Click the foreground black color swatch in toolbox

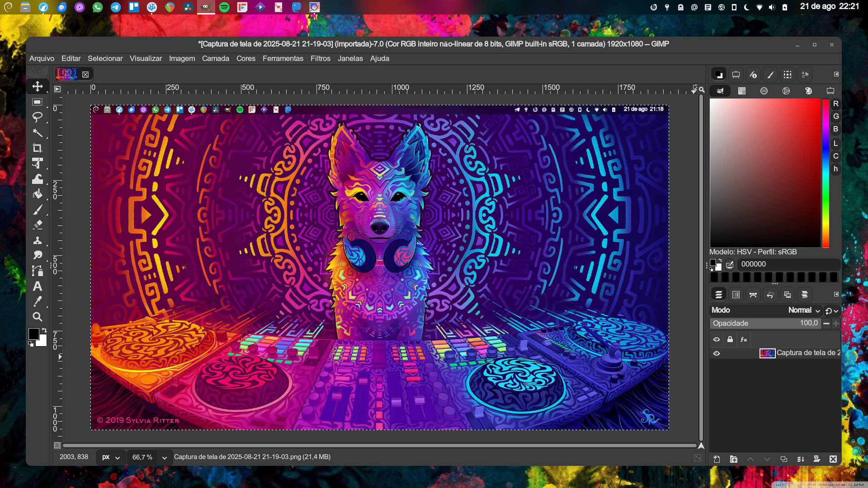click(33, 333)
